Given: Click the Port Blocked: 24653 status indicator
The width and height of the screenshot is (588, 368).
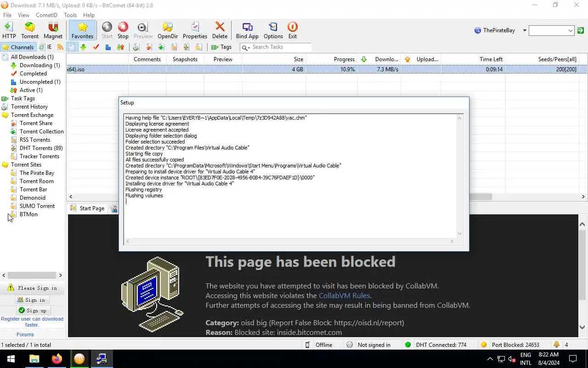Looking at the screenshot, I should [510, 345].
